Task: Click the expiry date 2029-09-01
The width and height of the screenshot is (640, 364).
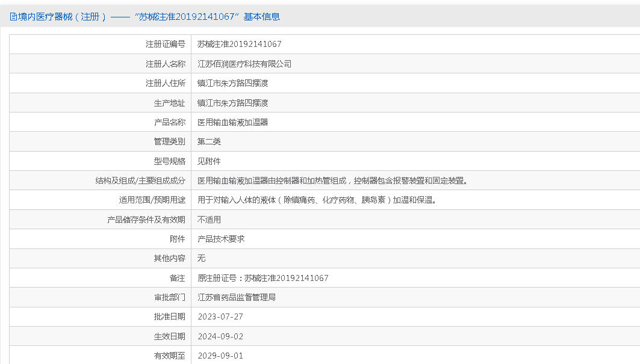Action: pos(220,356)
